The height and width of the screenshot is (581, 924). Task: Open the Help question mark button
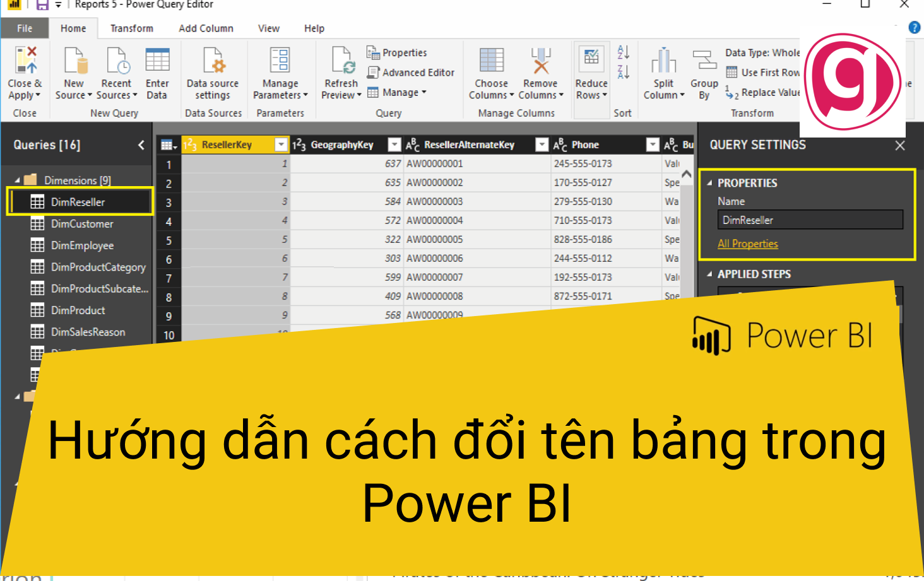point(915,27)
